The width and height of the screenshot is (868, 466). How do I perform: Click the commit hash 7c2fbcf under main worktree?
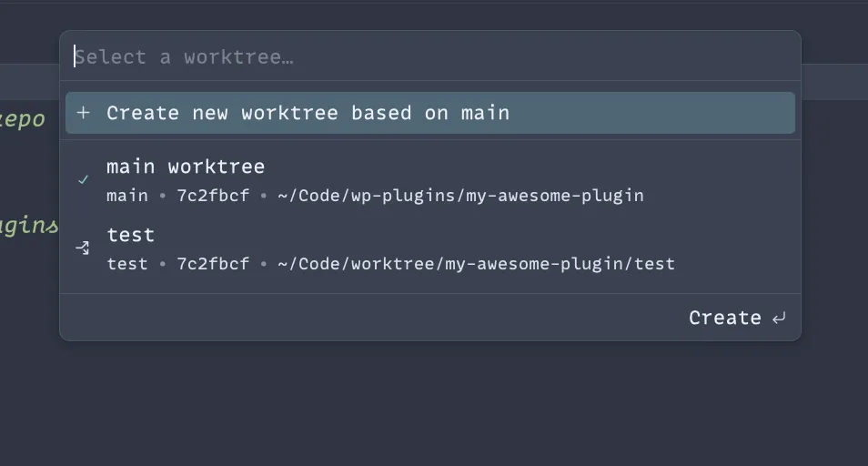point(213,196)
